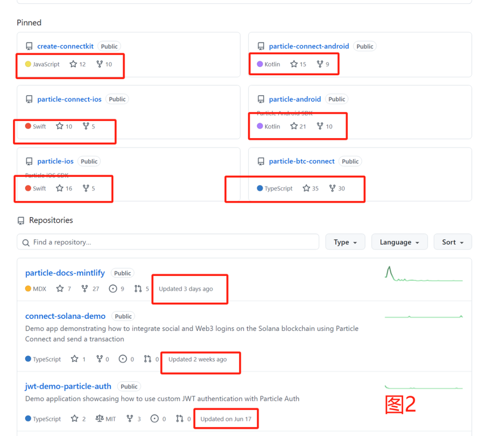Click star icon on particle-android card
This screenshot has width=504, height=436.
coord(294,126)
